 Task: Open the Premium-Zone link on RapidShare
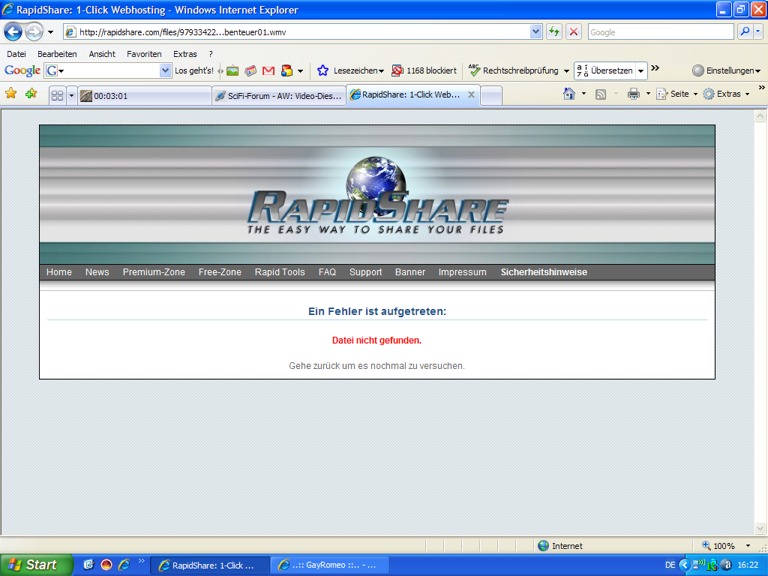tap(153, 272)
